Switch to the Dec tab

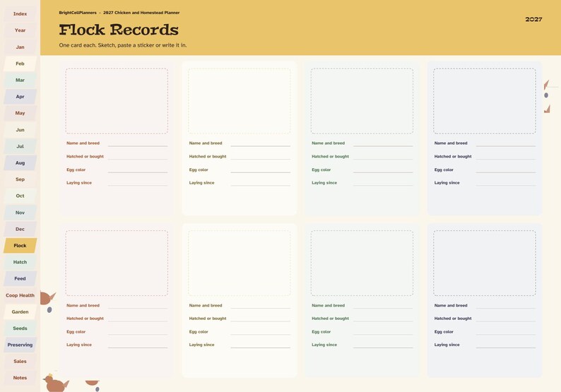pos(20,229)
